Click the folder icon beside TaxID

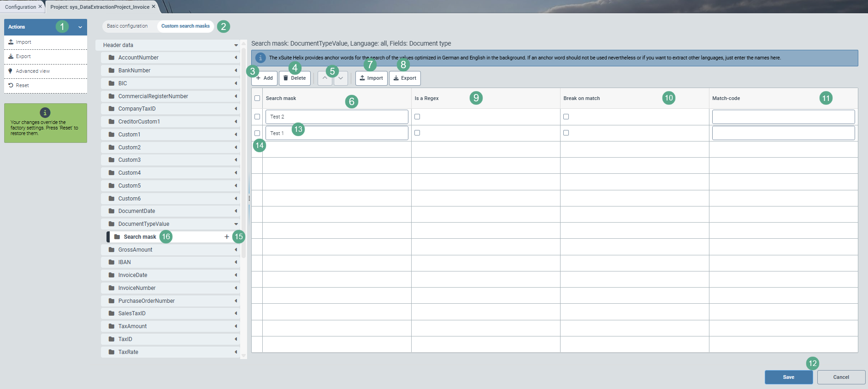112,339
